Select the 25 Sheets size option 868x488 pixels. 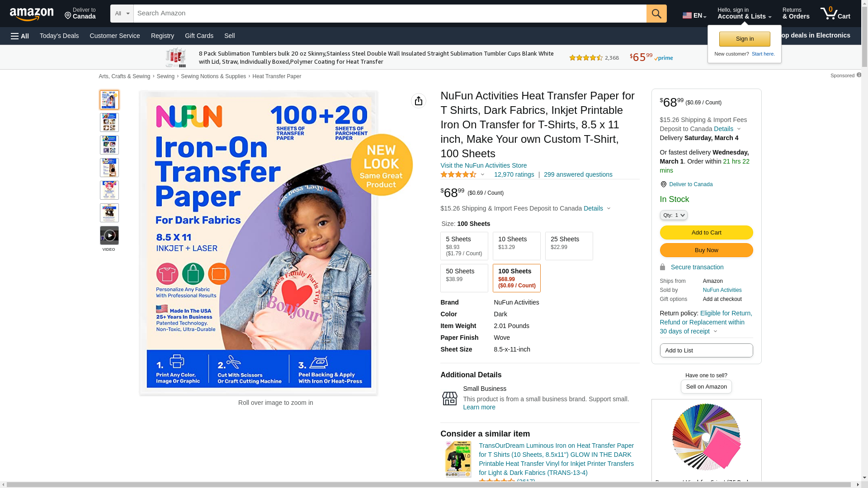point(569,246)
